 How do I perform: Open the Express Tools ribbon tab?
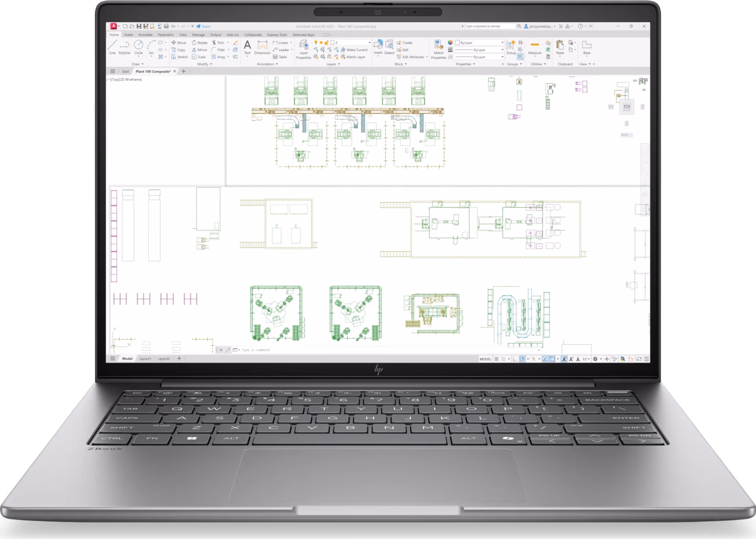click(277, 35)
